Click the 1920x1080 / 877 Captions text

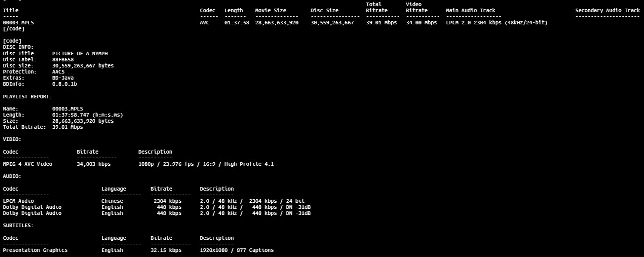236,250
